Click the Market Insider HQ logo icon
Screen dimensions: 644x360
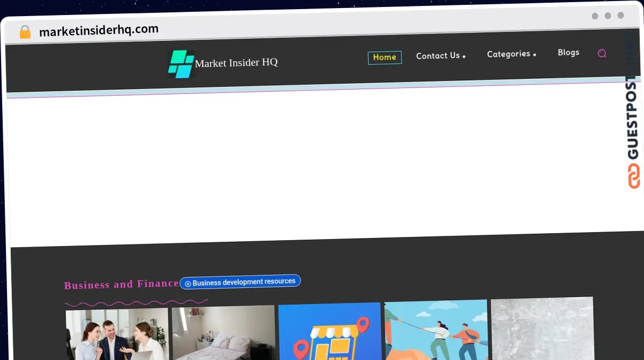180,64
